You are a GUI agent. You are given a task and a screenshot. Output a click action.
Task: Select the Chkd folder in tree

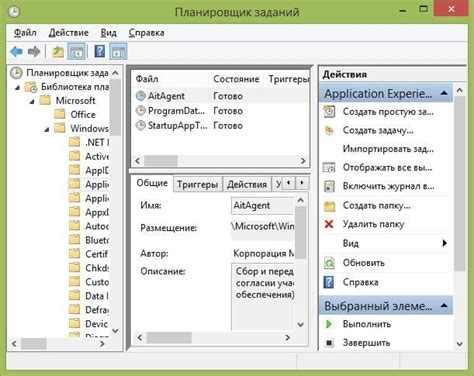pyautogui.click(x=89, y=268)
